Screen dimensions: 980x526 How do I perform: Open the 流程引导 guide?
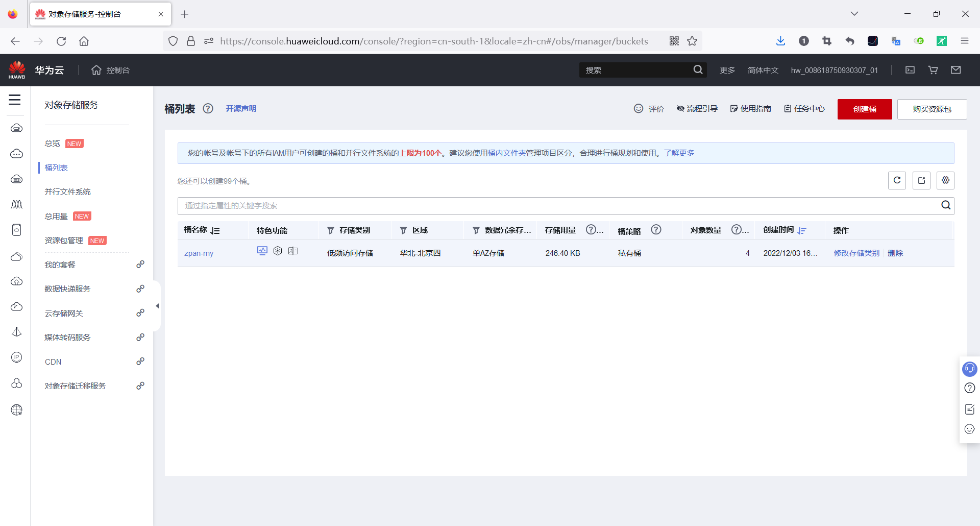[x=697, y=109]
